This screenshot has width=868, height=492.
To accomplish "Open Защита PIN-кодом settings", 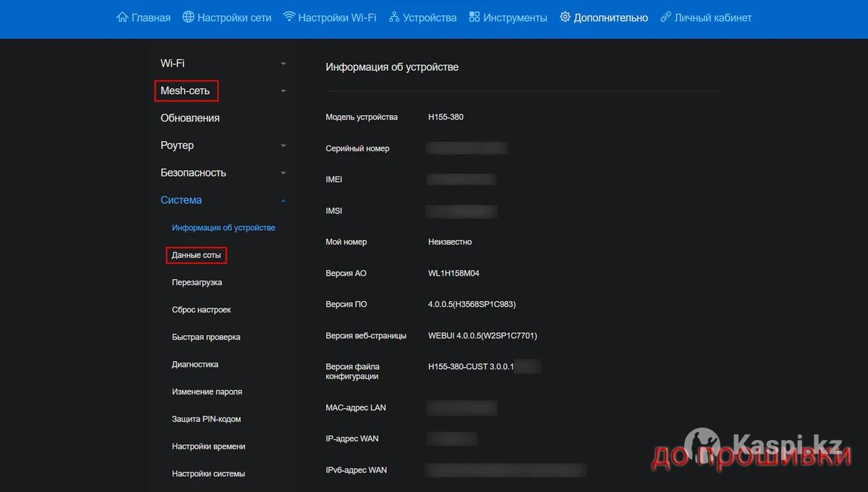I will 206,419.
